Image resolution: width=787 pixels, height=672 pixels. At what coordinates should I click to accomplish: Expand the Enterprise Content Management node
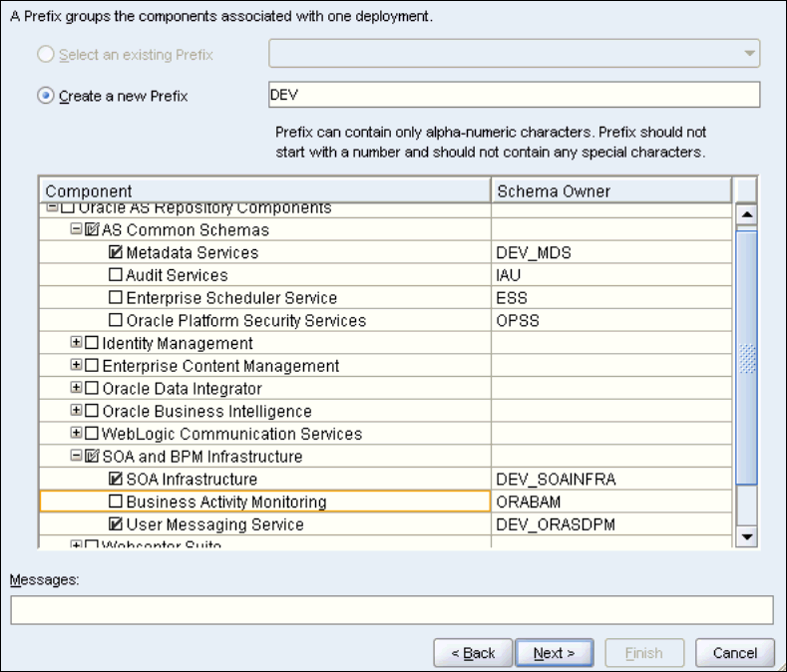tap(76, 366)
